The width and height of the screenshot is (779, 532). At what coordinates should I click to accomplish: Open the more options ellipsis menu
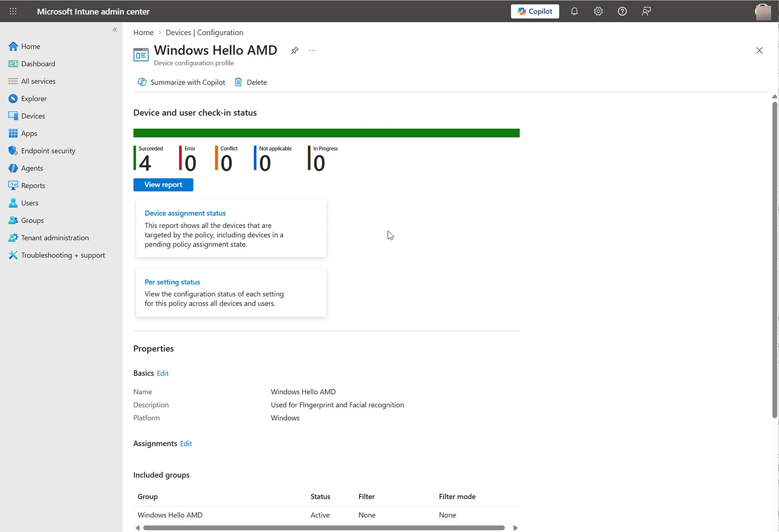point(312,50)
